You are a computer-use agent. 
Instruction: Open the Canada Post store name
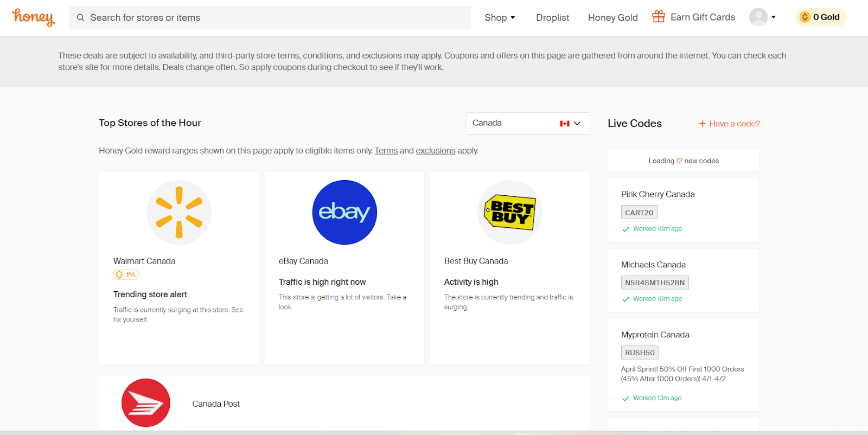(x=216, y=404)
